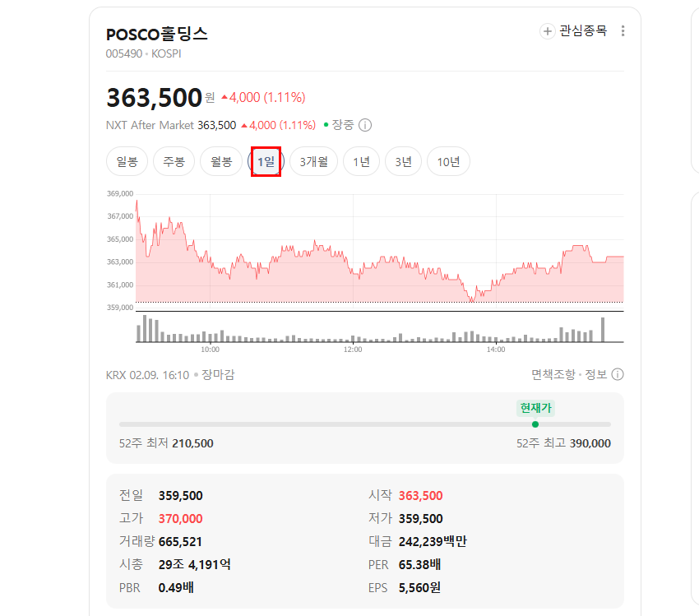The width and height of the screenshot is (699, 616).
Task: Click the 거래량 value 665,521
Action: click(180, 541)
